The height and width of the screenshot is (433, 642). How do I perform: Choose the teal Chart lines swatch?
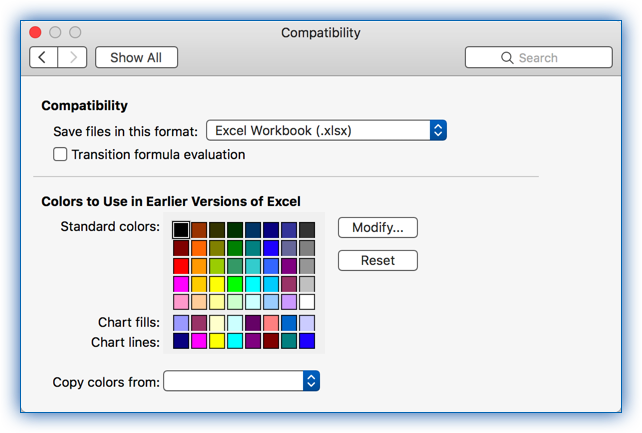click(x=289, y=341)
